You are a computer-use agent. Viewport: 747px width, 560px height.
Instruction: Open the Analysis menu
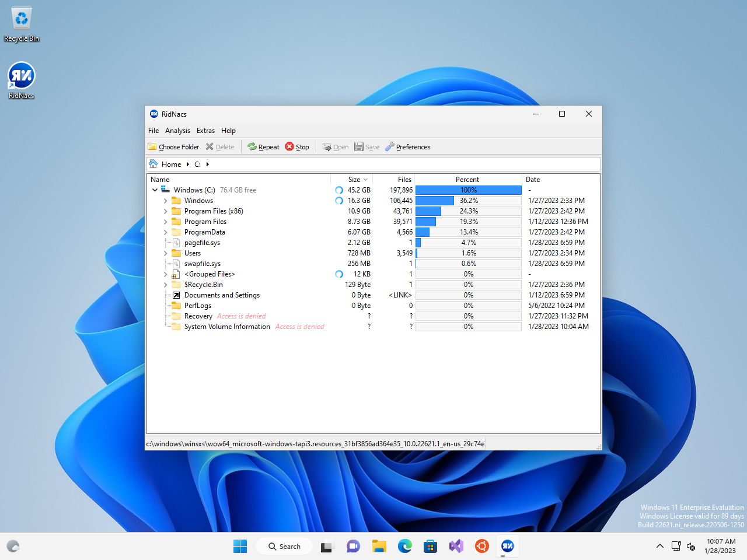177,131
